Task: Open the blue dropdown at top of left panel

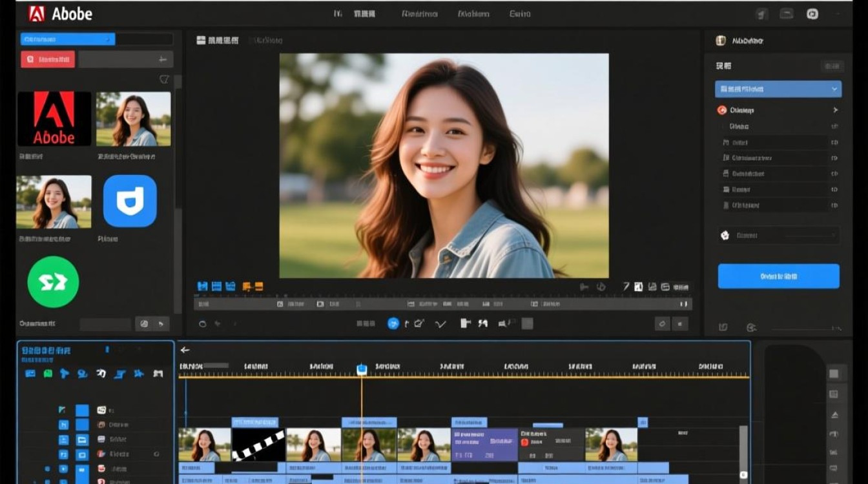Action: (68, 39)
